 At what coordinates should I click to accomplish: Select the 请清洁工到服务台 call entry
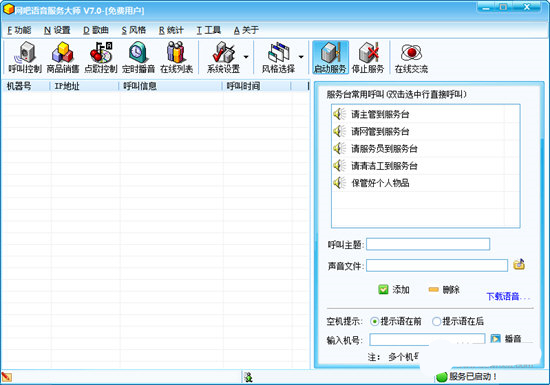425,166
